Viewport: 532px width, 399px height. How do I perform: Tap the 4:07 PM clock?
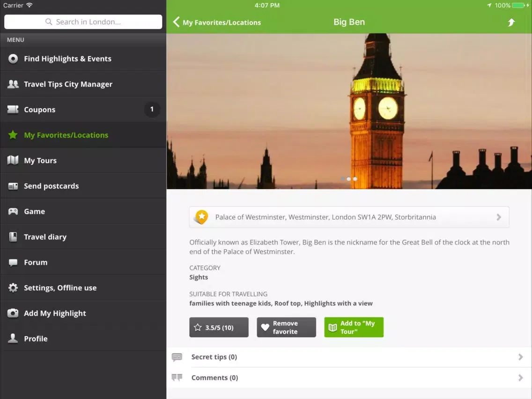267,6
